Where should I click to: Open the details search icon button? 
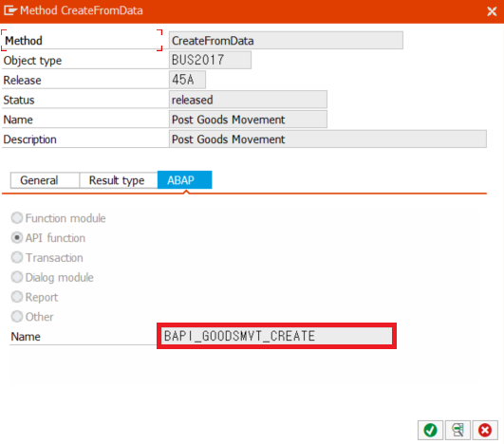tap(457, 430)
